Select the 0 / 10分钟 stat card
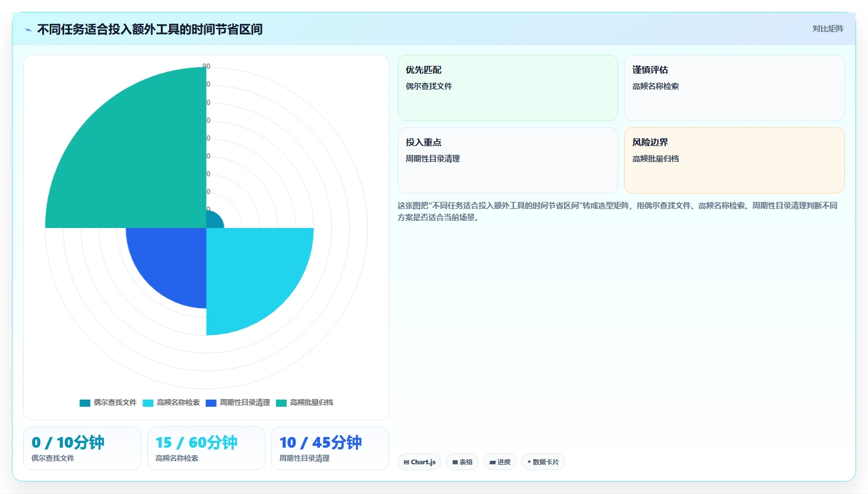Viewport: 868px width, 494px height. [x=82, y=448]
